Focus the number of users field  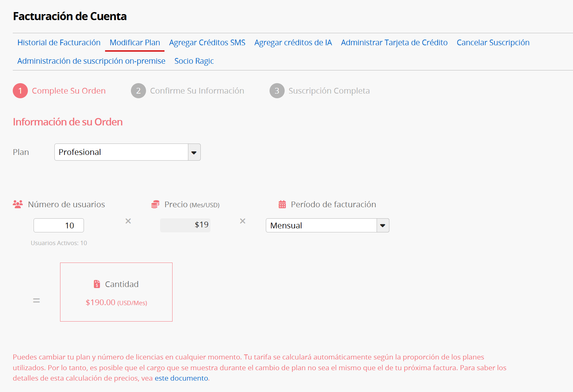point(59,225)
